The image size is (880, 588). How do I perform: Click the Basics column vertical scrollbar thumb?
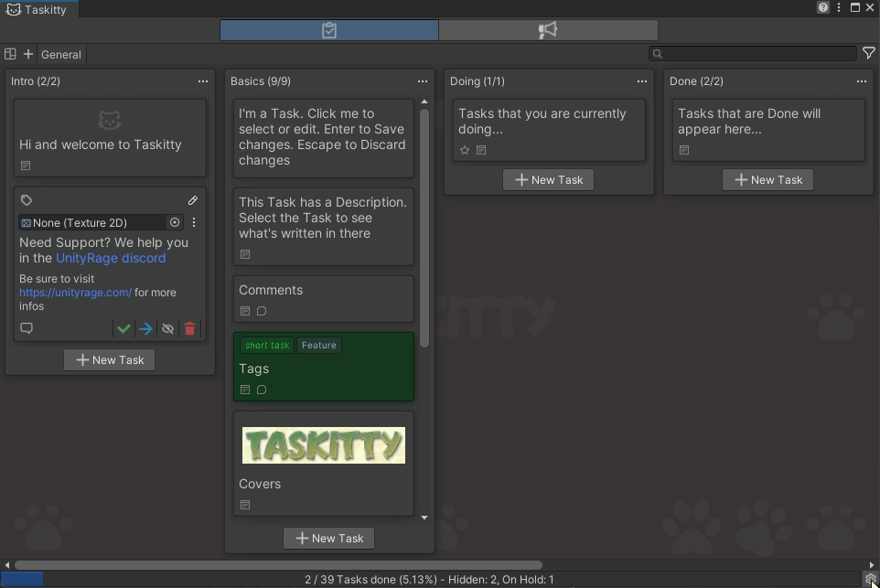click(424, 228)
